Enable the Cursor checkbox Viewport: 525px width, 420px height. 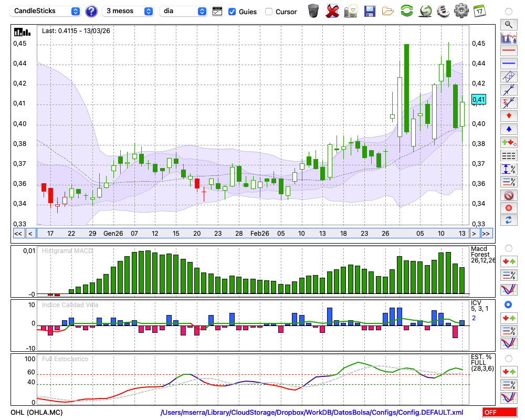coord(269,12)
